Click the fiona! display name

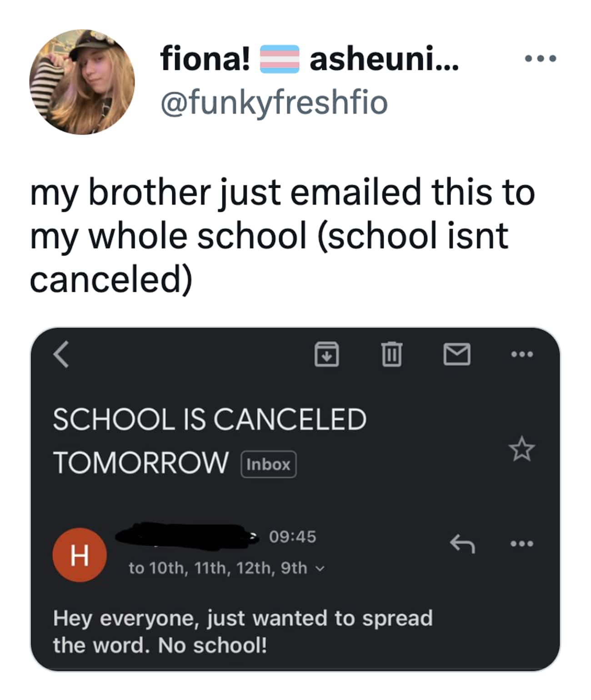[x=205, y=60]
